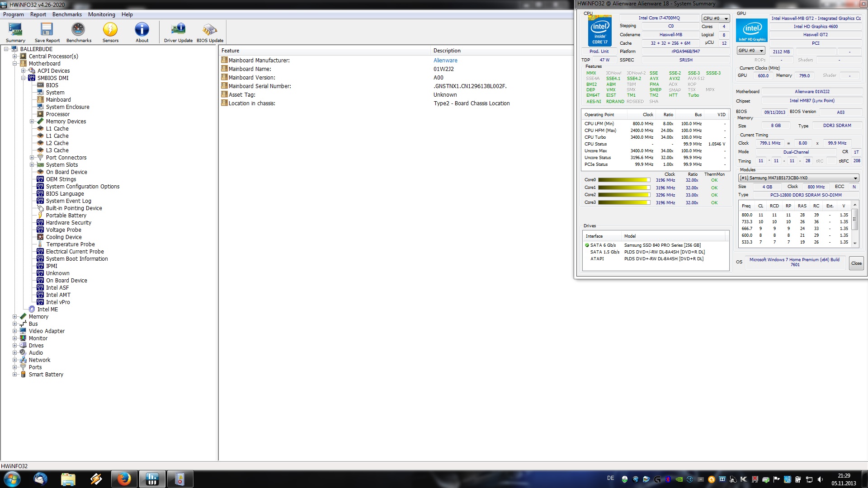Click the Smart Battery tree icon
The width and height of the screenshot is (868, 488).
point(23,375)
